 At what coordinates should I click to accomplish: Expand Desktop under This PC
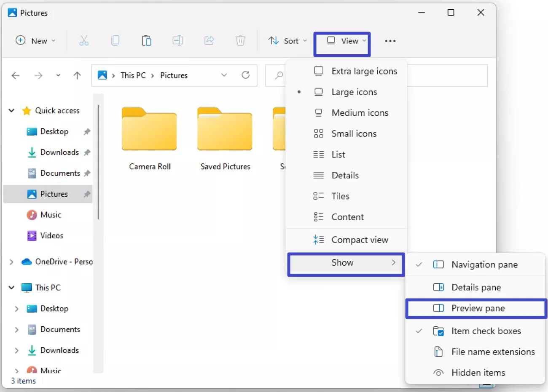(x=16, y=308)
